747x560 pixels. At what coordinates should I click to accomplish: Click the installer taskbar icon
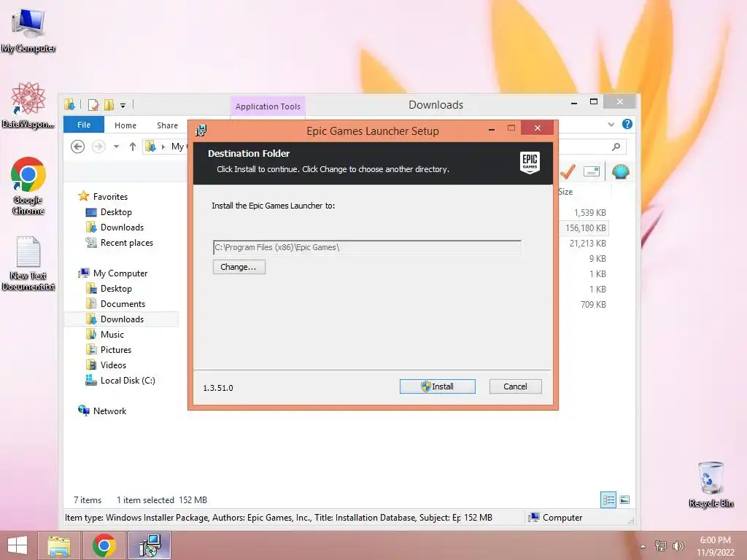[150, 545]
